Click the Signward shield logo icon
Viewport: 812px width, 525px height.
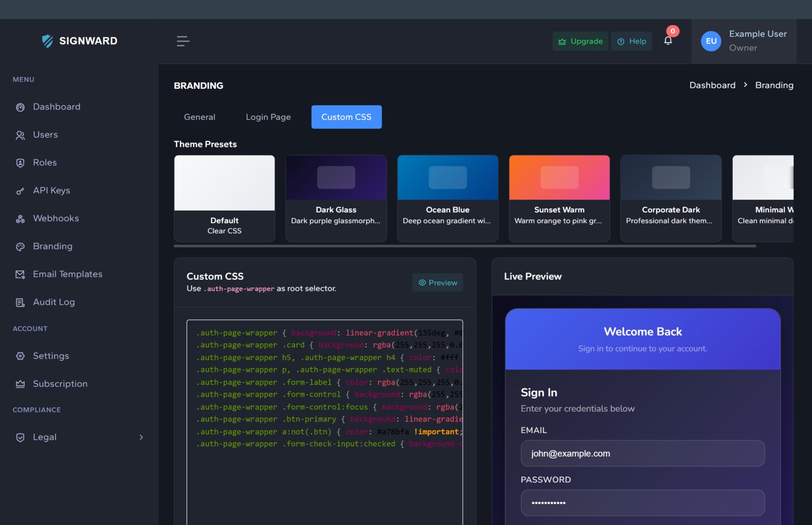[47, 41]
